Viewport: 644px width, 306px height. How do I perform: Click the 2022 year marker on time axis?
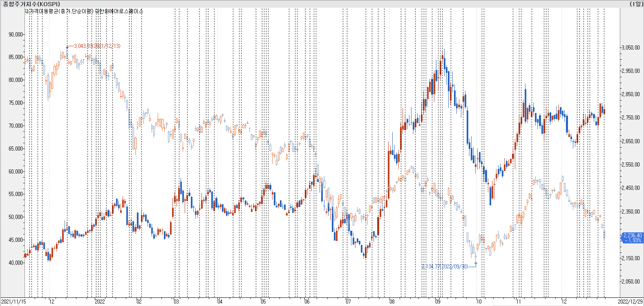click(x=100, y=301)
